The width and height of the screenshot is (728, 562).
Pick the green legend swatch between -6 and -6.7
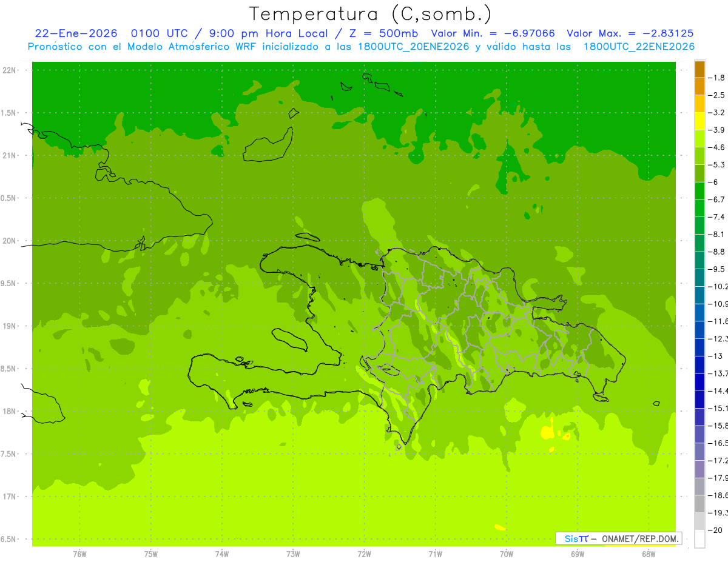click(699, 190)
